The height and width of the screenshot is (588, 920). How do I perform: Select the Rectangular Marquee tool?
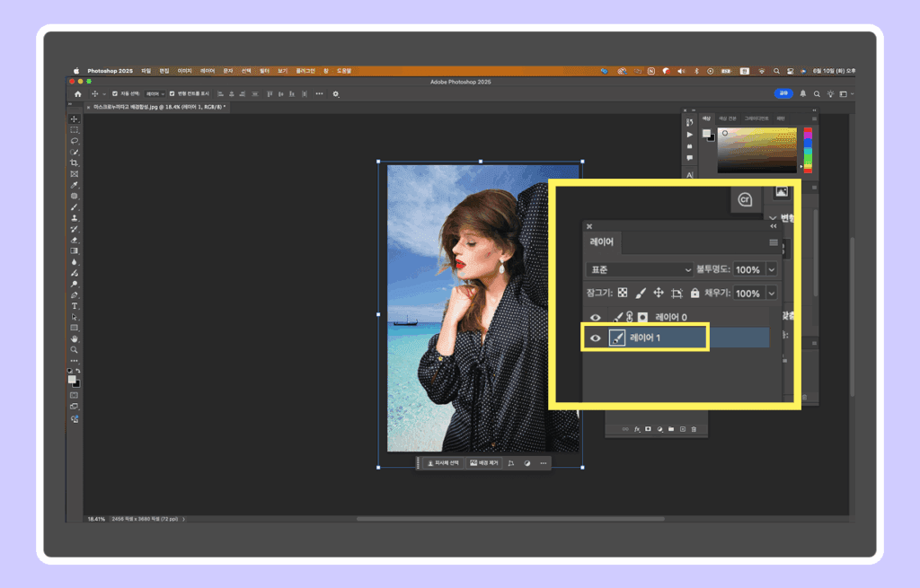coord(74,130)
